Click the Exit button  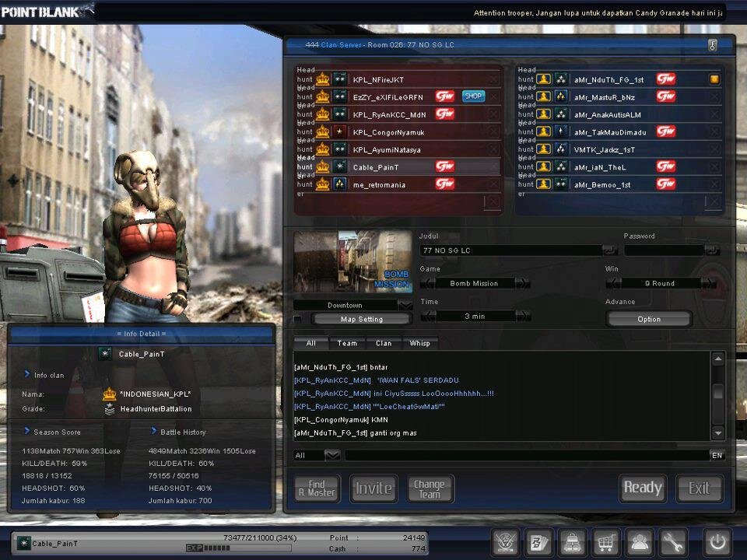[700, 488]
